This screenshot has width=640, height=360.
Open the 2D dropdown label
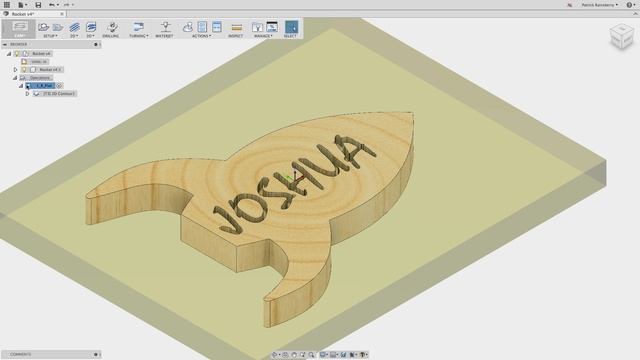click(74, 36)
